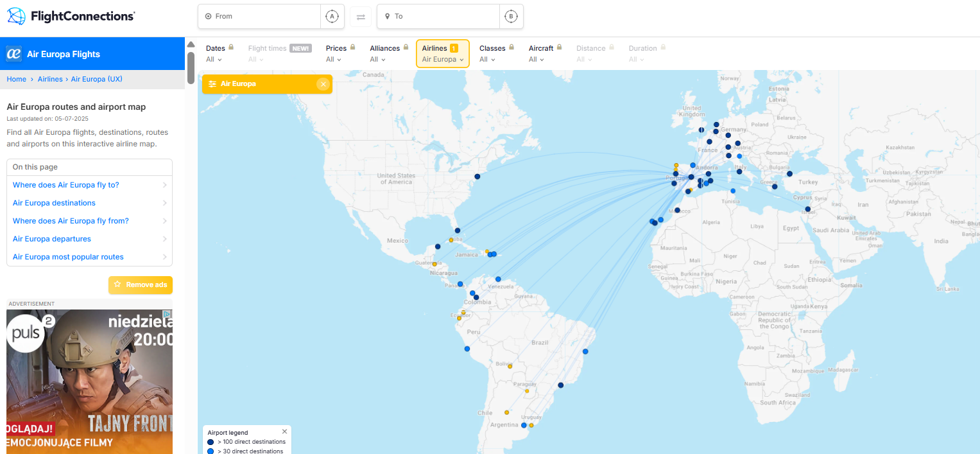Close the Airport legend panel
The image size is (980, 454).
[x=284, y=432]
